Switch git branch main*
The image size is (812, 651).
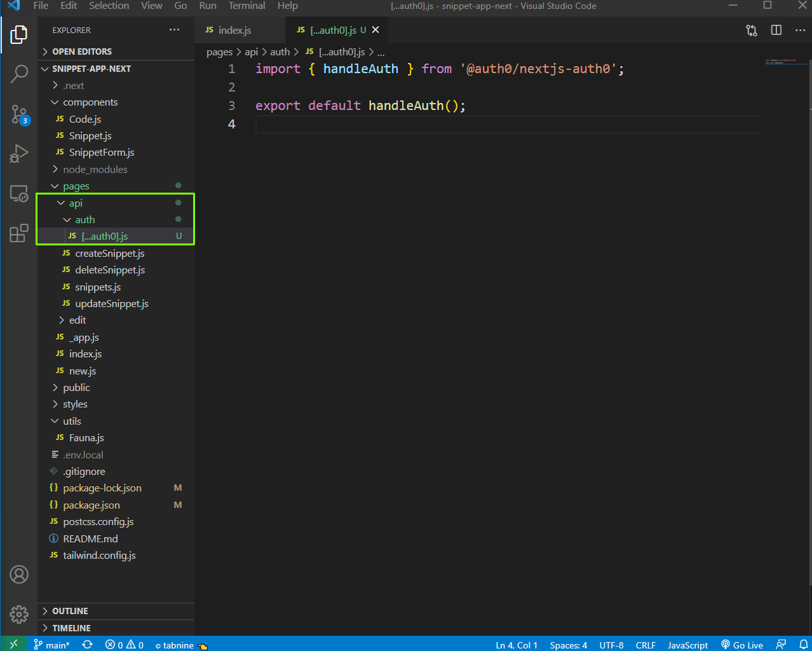pos(51,645)
